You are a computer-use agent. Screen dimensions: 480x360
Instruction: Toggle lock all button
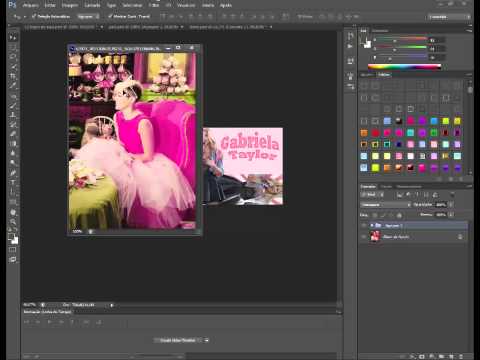click(399, 215)
